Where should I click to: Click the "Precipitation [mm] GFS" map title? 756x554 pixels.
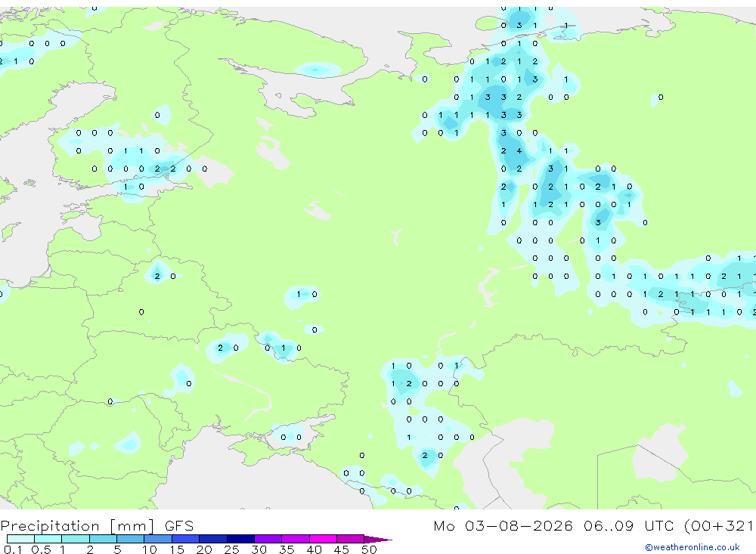(97, 526)
